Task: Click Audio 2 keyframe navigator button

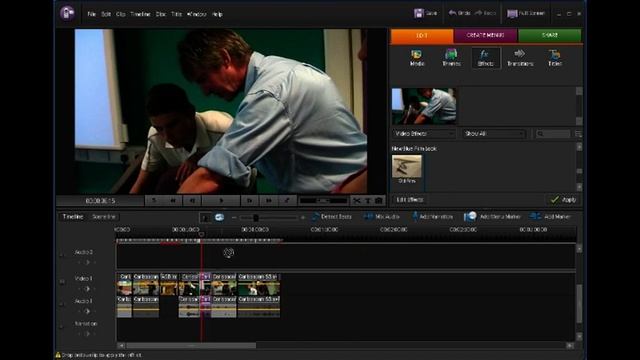Action: tap(87, 262)
